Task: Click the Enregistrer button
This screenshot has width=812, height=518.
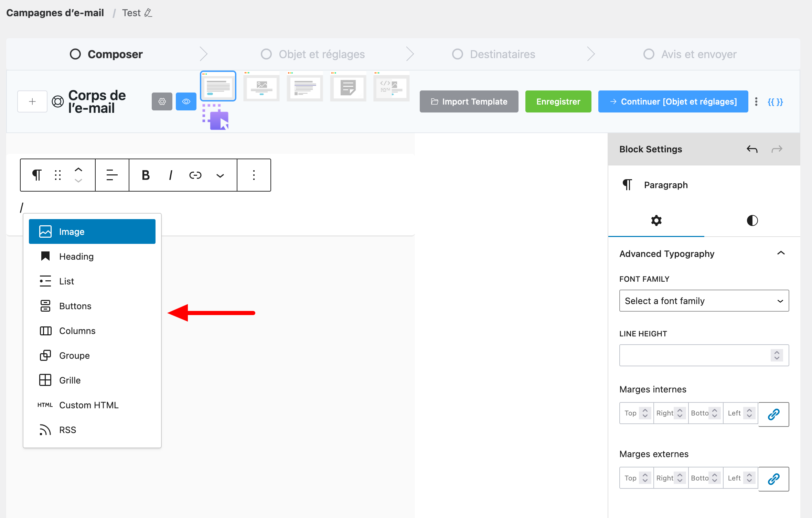Action: (x=558, y=101)
